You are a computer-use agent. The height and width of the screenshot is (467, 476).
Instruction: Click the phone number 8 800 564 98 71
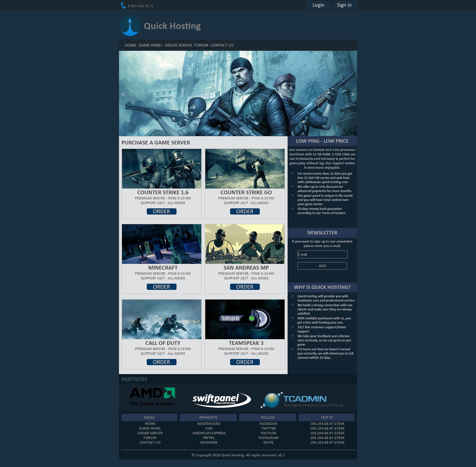coord(141,6)
